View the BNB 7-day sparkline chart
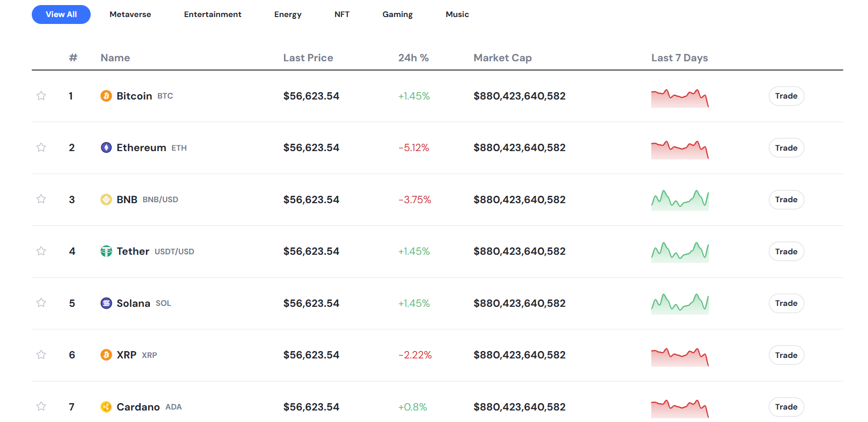 pyautogui.click(x=680, y=200)
